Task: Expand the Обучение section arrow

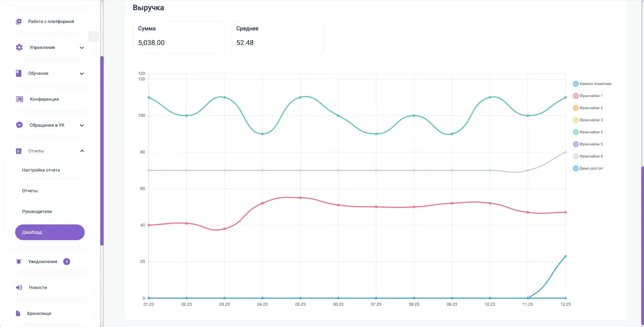Action: tap(82, 74)
